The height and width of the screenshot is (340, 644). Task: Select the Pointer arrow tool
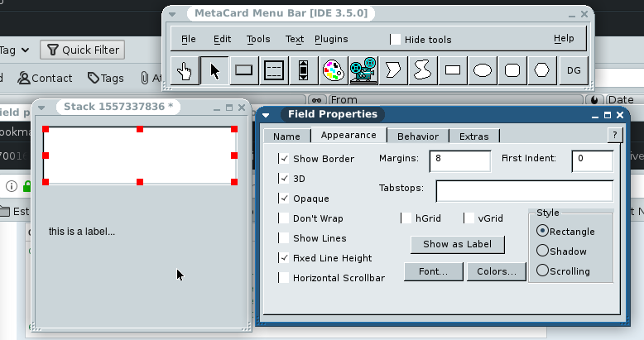[214, 70]
